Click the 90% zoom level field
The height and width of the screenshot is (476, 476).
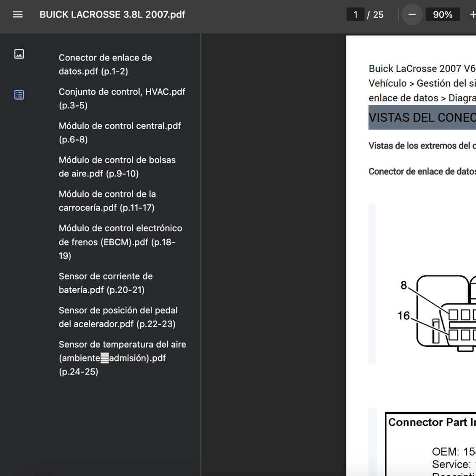pos(443,15)
